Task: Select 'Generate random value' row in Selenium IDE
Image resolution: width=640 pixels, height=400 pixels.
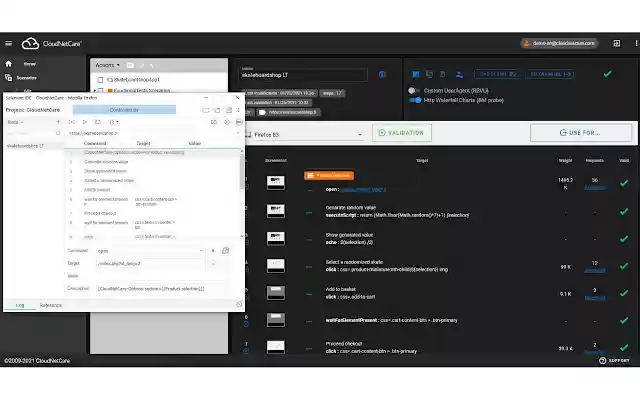Action: [x=153, y=162]
